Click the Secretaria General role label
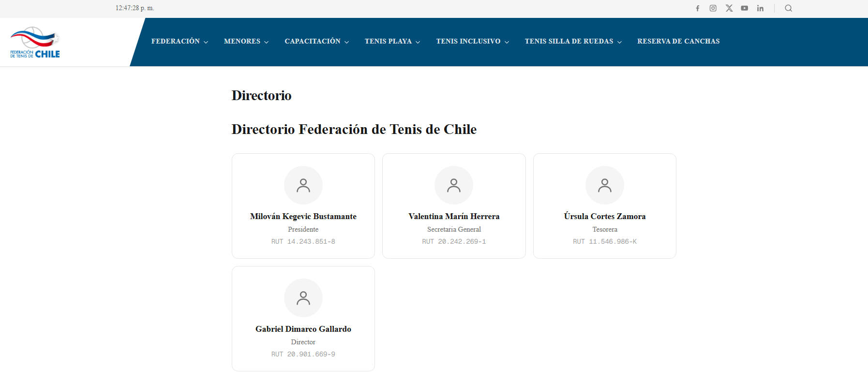 [454, 229]
